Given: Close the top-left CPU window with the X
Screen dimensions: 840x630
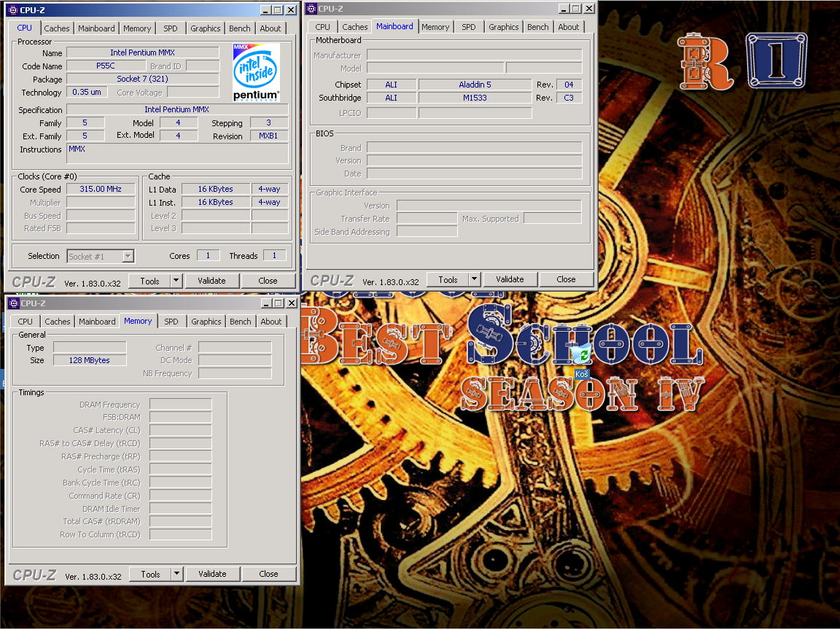Looking at the screenshot, I should click(291, 9).
